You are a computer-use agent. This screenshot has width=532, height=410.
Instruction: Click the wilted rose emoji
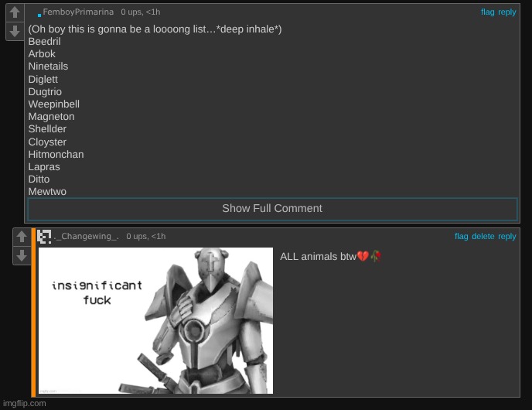pos(376,256)
